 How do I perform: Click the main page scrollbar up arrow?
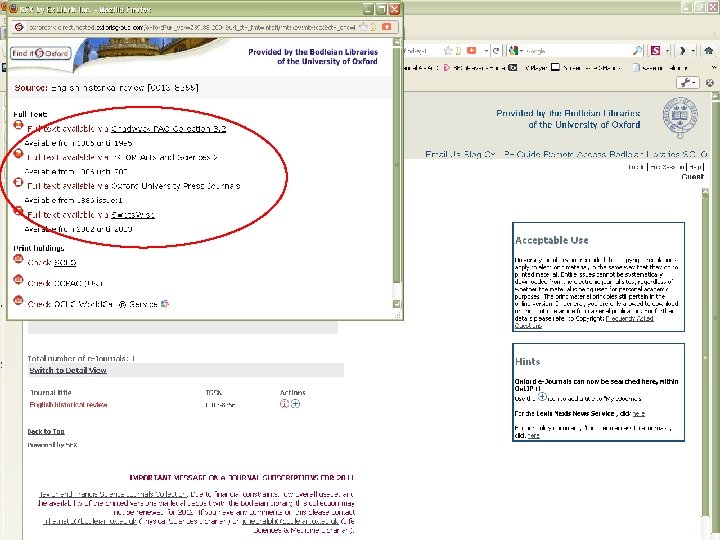point(715,97)
